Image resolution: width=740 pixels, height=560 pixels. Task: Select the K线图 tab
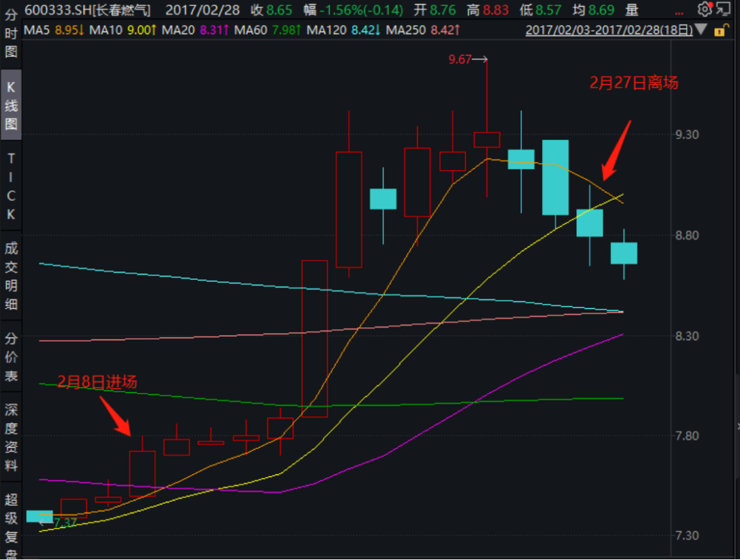(11, 105)
